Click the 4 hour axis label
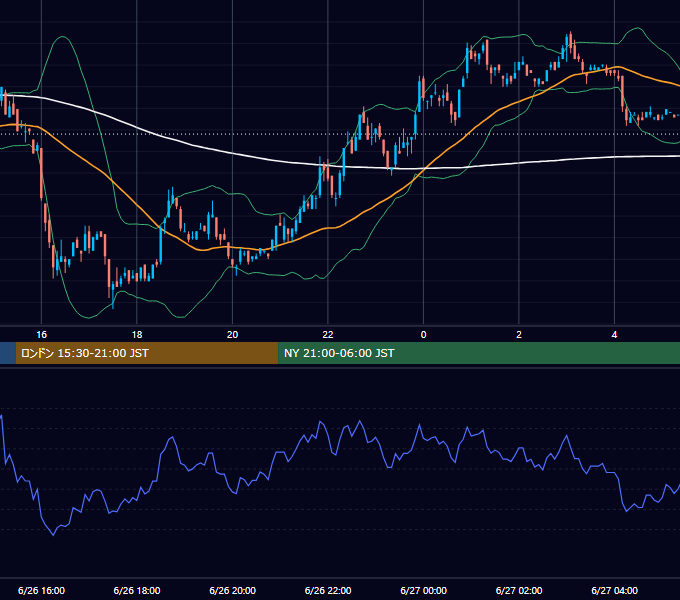The width and height of the screenshot is (680, 600). click(614, 335)
